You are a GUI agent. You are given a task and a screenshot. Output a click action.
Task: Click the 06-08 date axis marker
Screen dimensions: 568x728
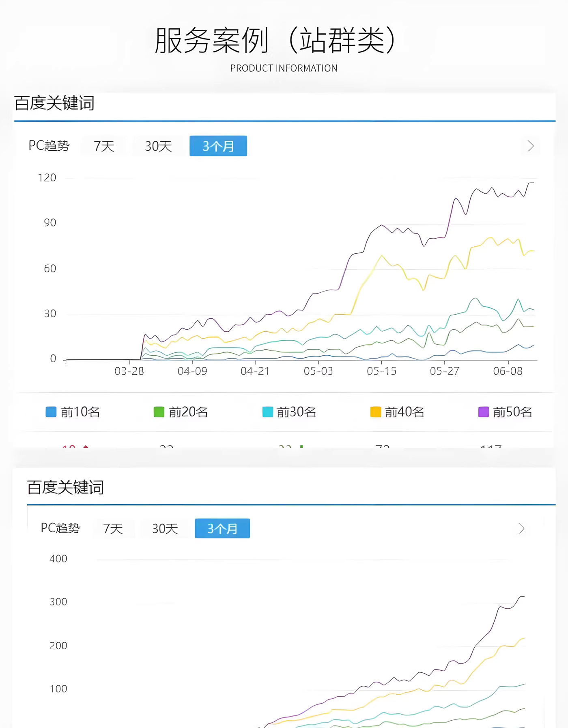pos(508,371)
